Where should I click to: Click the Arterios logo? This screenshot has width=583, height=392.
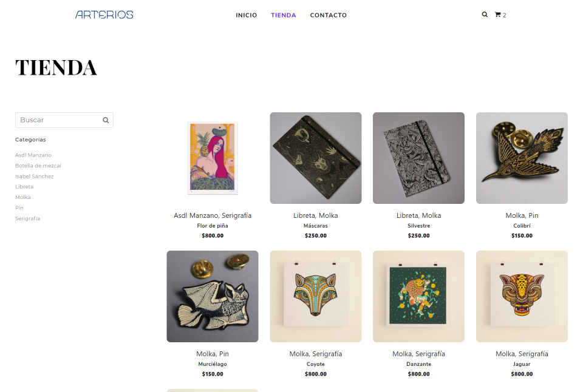point(104,15)
